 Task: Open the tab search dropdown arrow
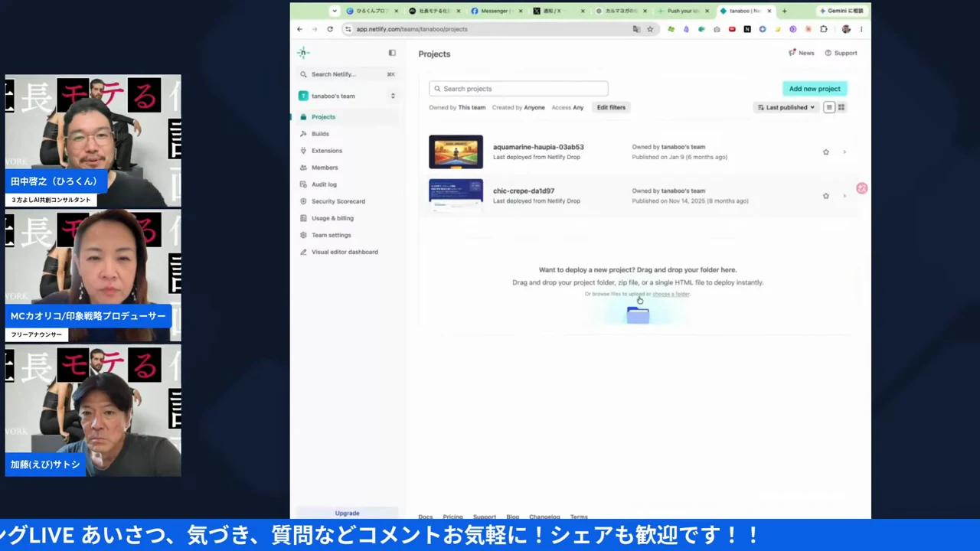[334, 11]
